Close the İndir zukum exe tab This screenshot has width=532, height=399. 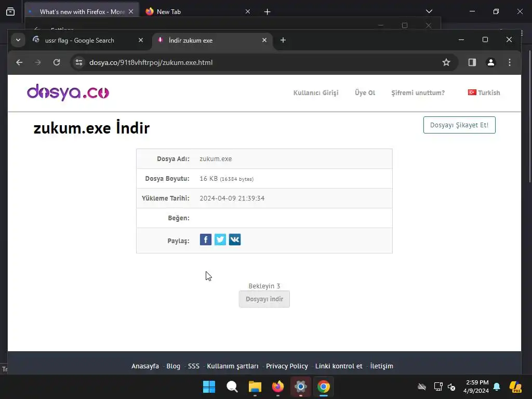(264, 41)
